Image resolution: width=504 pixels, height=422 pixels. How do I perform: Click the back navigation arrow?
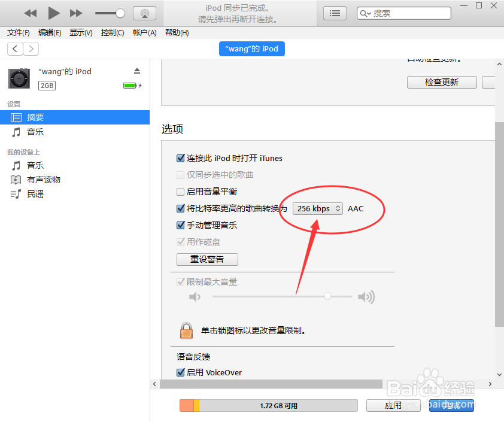(x=14, y=48)
